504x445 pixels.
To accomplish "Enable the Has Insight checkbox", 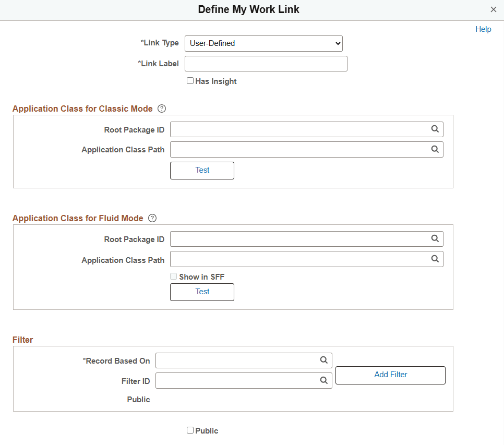I will tap(190, 80).
